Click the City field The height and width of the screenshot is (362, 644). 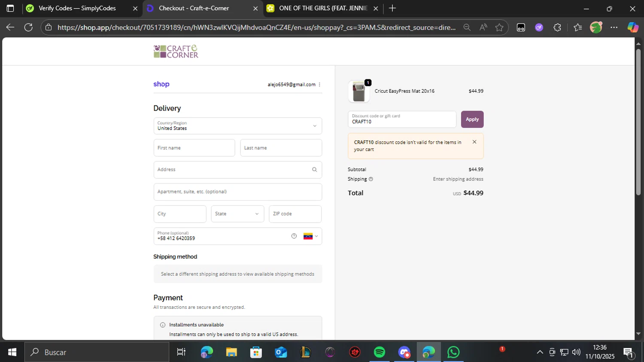tap(180, 214)
